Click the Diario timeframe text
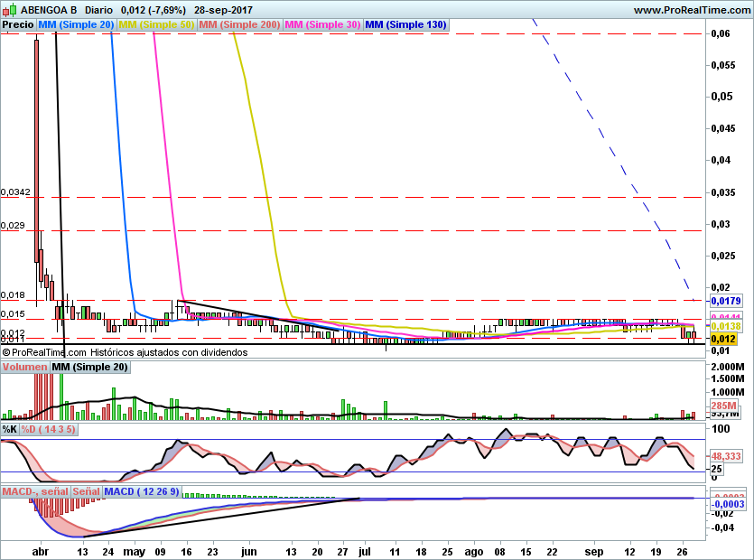This screenshot has height=560, width=754. click(98, 10)
